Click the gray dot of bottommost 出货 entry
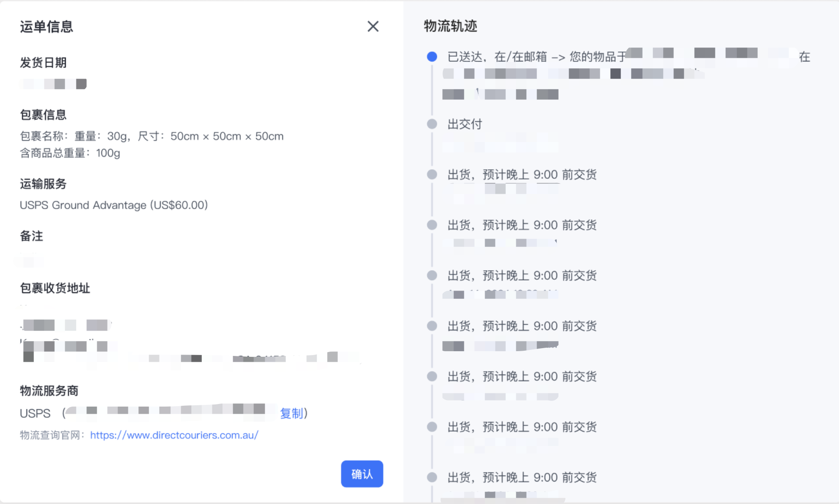This screenshot has width=839, height=504. tap(432, 477)
